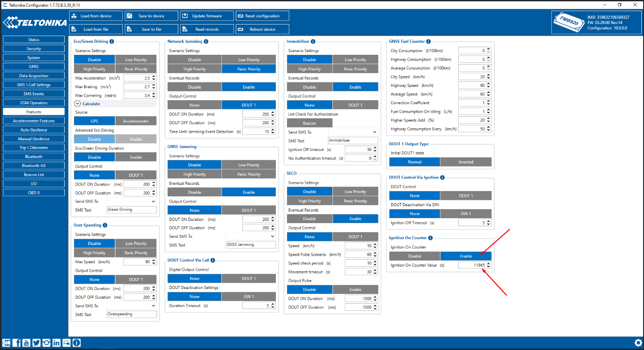Click the Twitter bird icon
The width and height of the screenshot is (644, 350).
click(x=37, y=342)
